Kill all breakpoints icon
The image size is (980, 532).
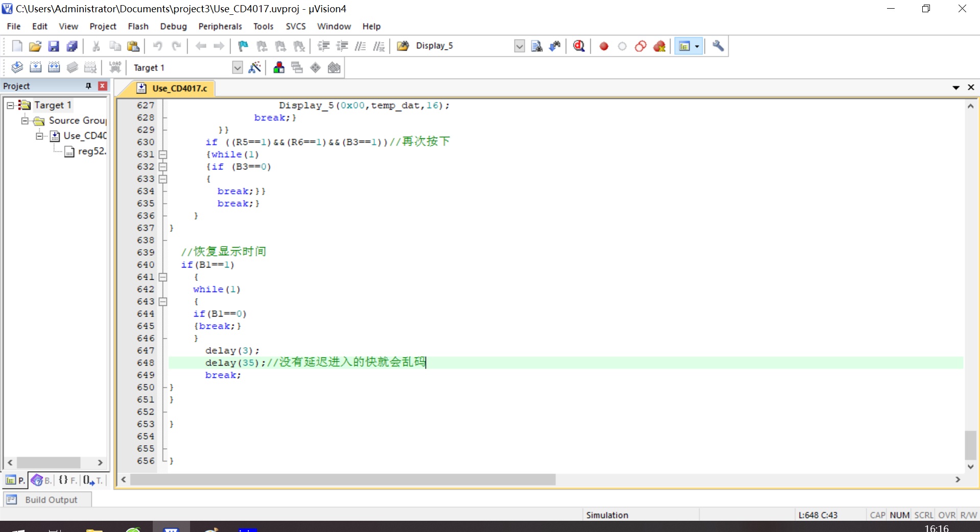pyautogui.click(x=659, y=46)
